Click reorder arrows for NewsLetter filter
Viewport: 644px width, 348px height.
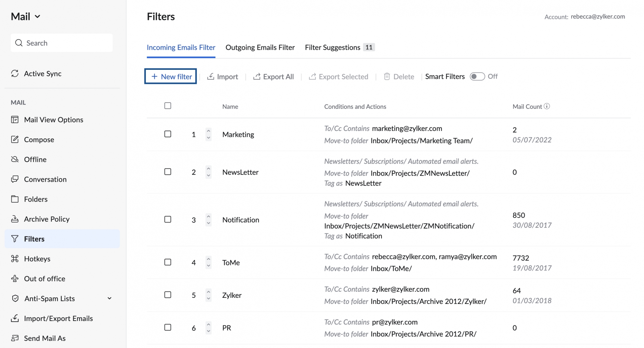click(x=208, y=171)
